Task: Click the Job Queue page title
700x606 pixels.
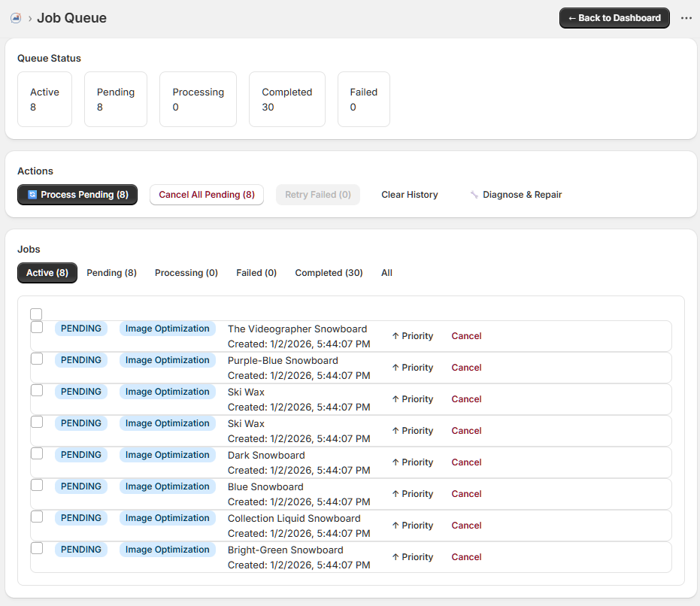Action: pyautogui.click(x=72, y=18)
